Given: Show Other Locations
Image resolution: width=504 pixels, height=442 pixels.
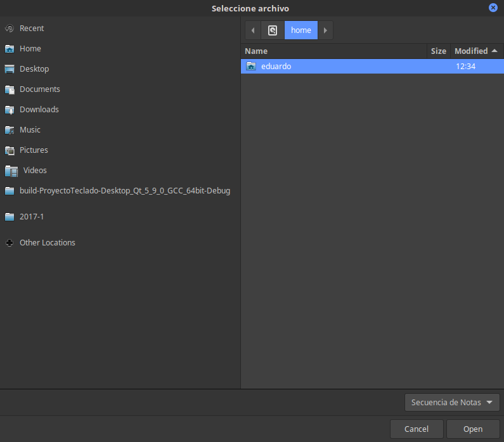Looking at the screenshot, I should [x=48, y=243].
